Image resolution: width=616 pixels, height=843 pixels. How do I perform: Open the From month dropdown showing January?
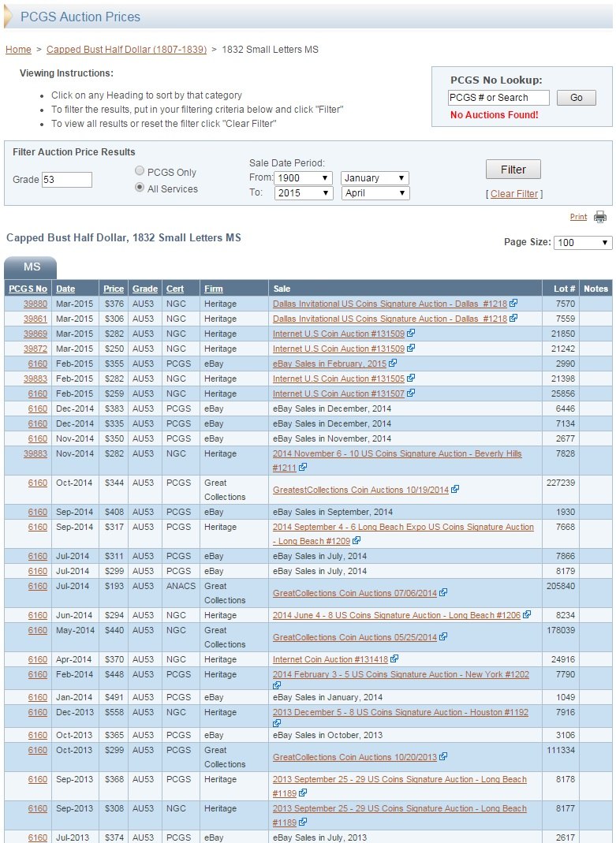click(x=375, y=178)
